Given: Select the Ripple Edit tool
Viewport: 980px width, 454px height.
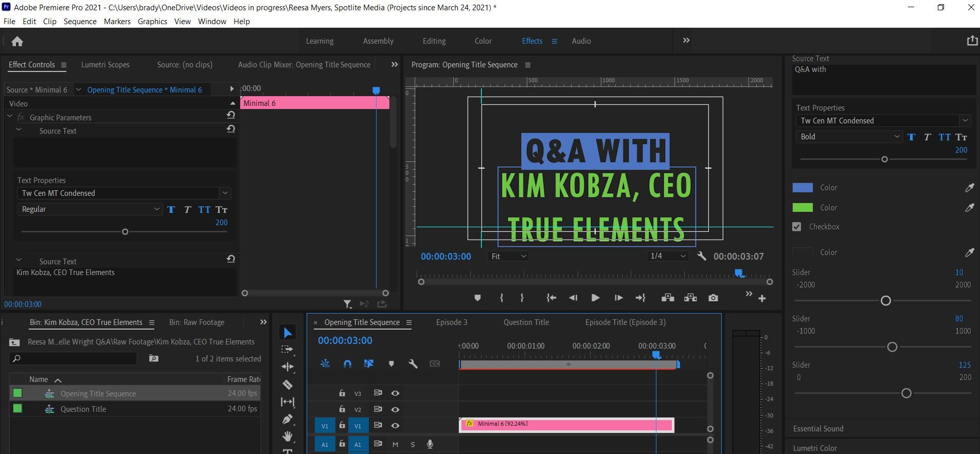Looking at the screenshot, I should (288, 367).
